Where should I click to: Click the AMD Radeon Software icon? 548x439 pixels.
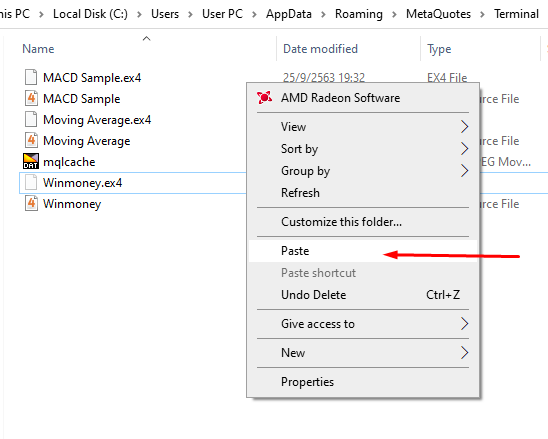click(264, 98)
